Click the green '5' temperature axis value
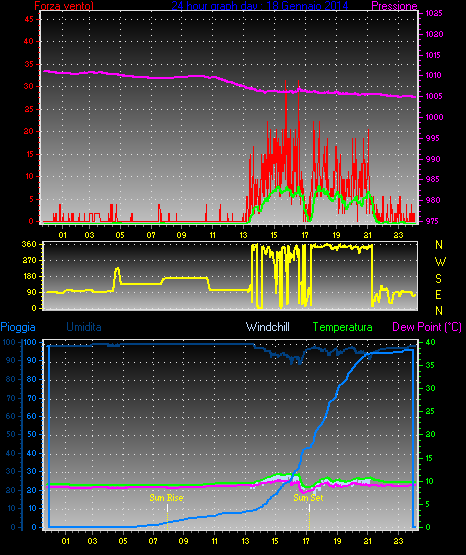This screenshot has height=555, width=466. (428, 504)
